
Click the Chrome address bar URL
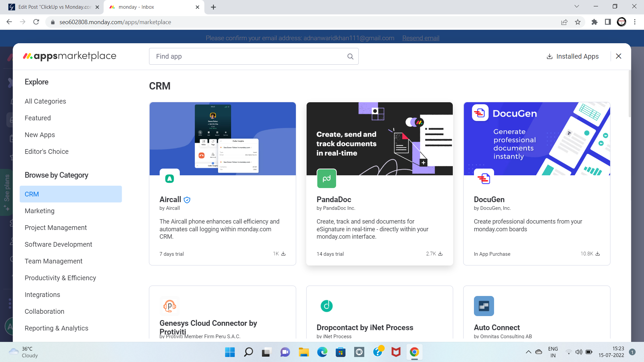point(115,22)
